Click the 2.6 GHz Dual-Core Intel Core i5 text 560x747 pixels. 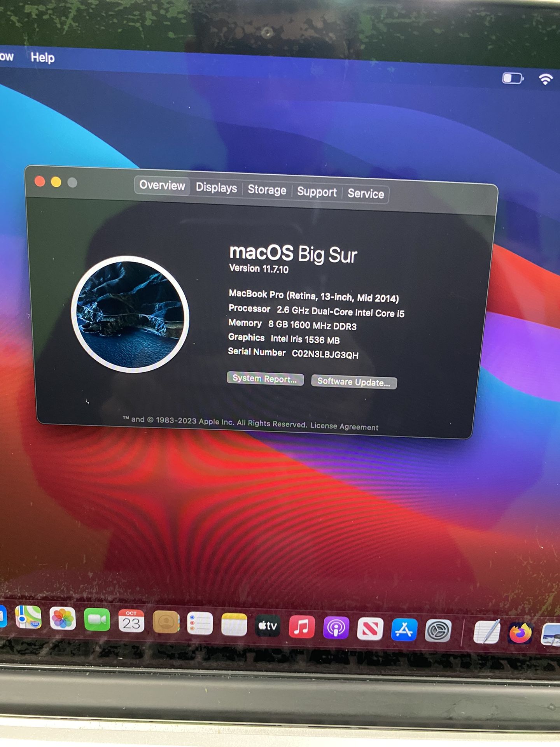pos(341,312)
